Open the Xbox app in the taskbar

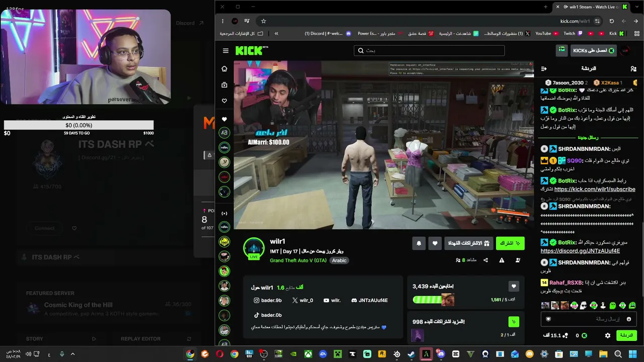(308, 354)
